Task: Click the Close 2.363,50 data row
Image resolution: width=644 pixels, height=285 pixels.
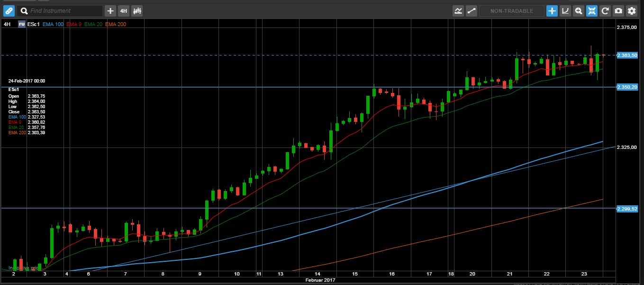Action: (27, 112)
